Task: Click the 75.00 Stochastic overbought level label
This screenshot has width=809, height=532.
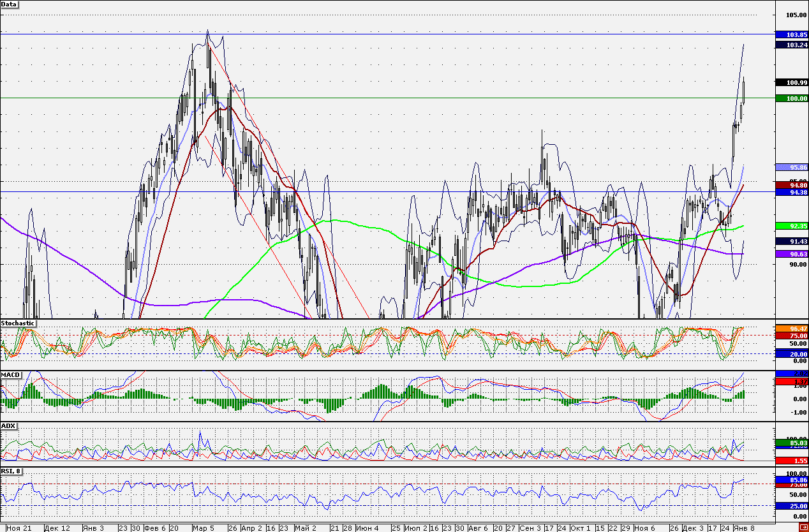Action: 791,336
